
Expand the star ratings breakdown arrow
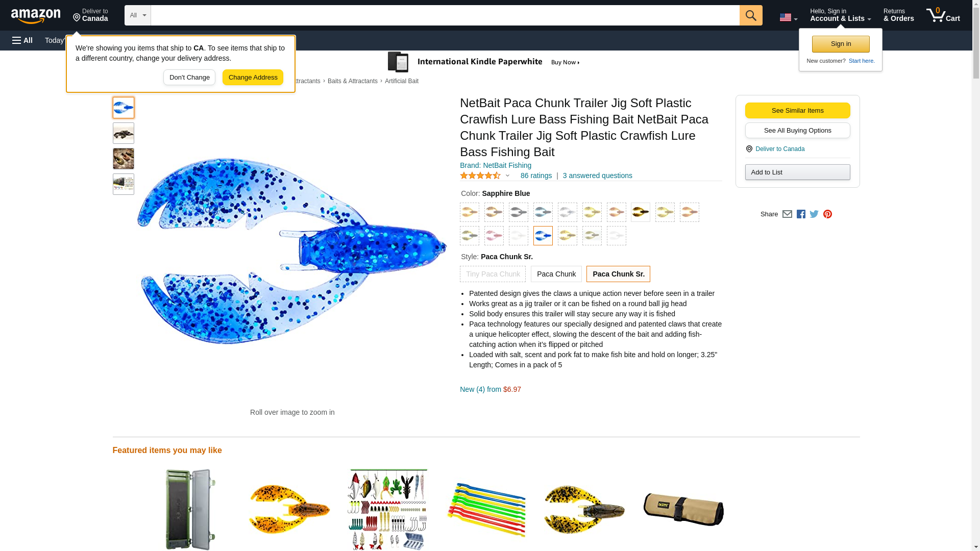[x=507, y=176]
